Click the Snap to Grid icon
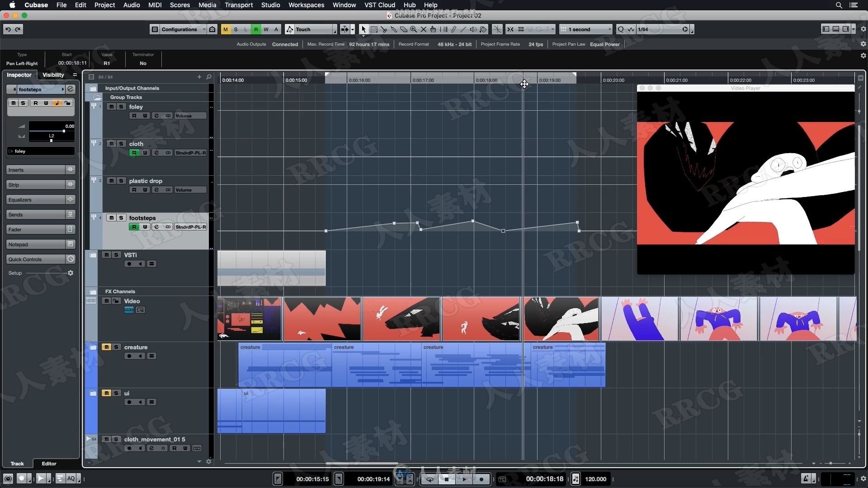The height and width of the screenshot is (488, 868). pos(520,29)
